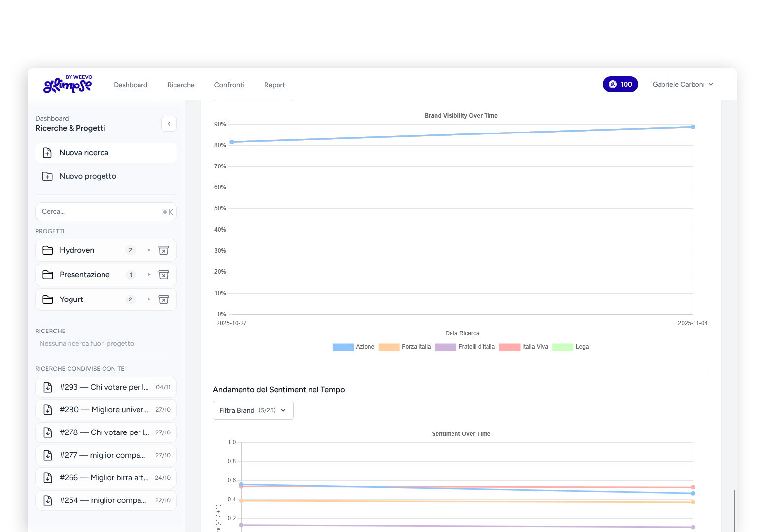This screenshot has height=532, width=765.
Task: Collapse the sidebar with the chevron button
Action: (169, 124)
